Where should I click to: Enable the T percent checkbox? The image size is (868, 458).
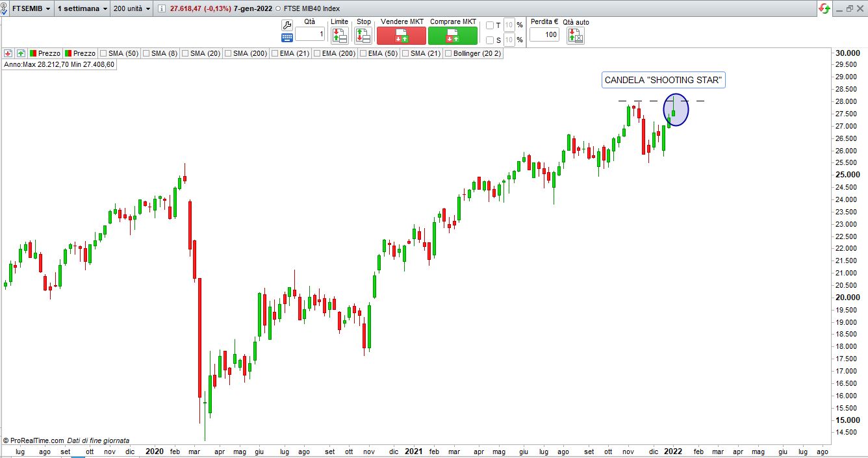(490, 25)
